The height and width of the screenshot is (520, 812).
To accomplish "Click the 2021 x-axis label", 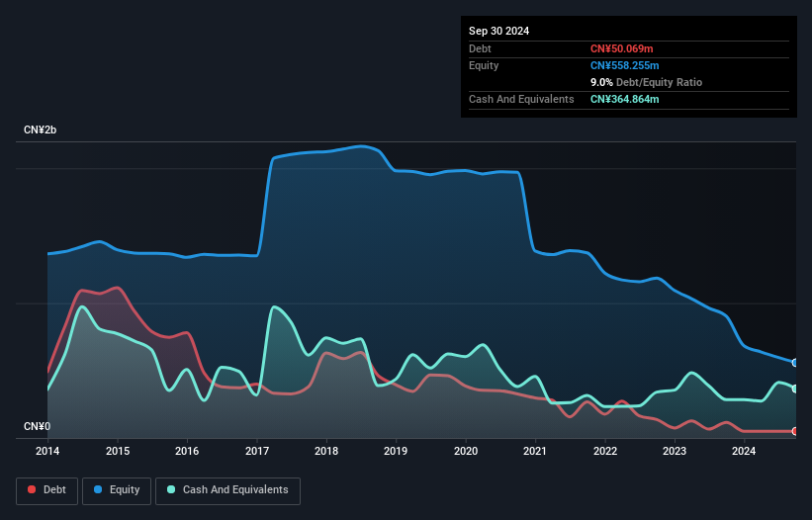I will tap(535, 451).
